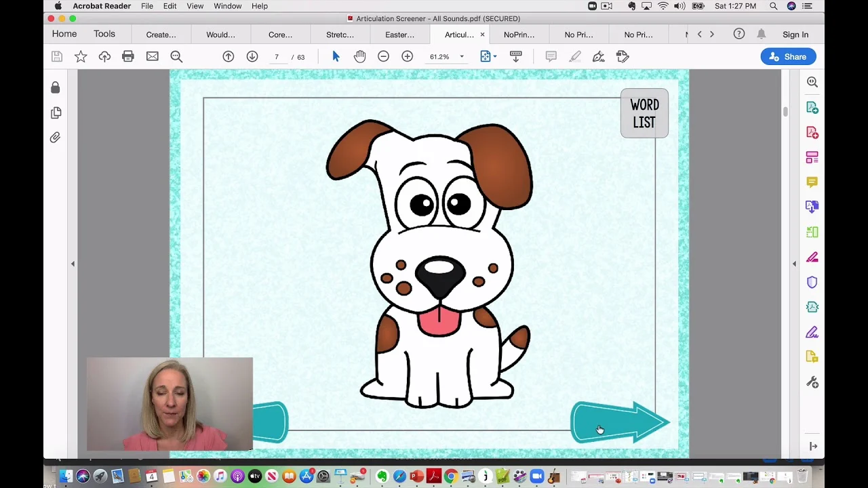Switch to the Would... tab
The width and height of the screenshot is (868, 488).
(220, 35)
